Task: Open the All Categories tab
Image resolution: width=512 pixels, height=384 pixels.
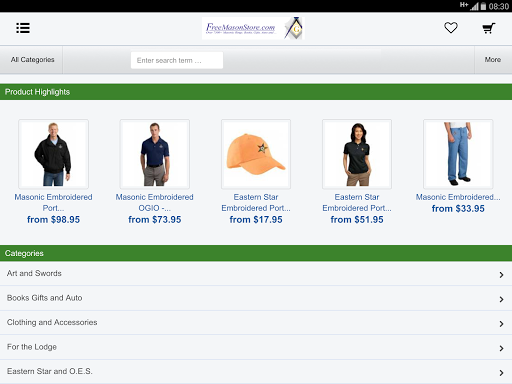Action: pos(32,60)
